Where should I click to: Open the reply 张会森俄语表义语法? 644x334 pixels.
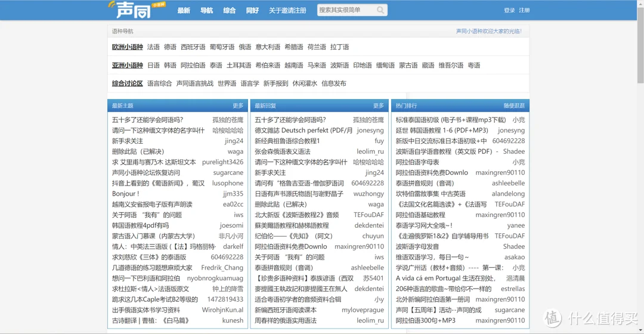pyautogui.click(x=283, y=151)
